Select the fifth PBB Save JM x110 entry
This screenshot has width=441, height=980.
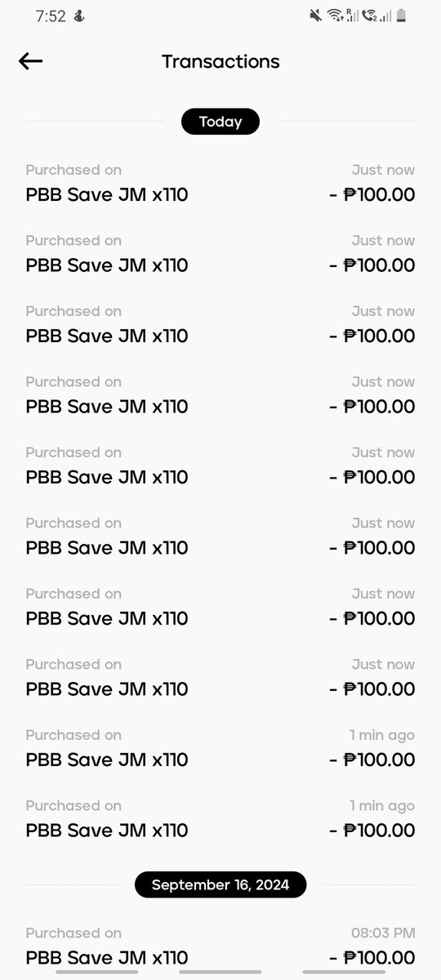tap(220, 465)
